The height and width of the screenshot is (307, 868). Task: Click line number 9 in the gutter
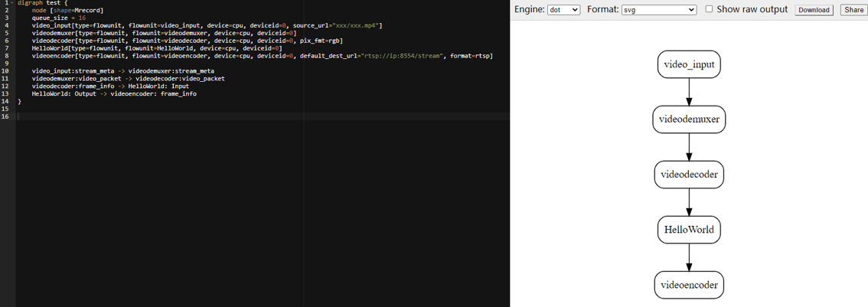(x=5, y=64)
